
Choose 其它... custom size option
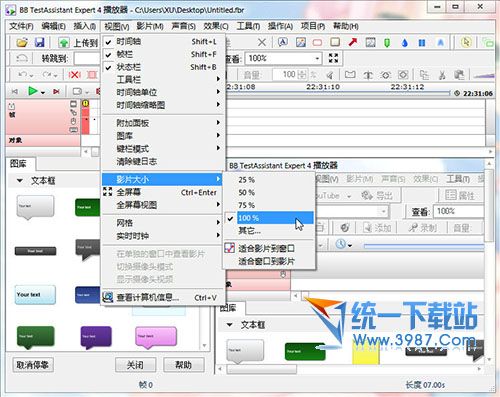pyautogui.click(x=270, y=231)
